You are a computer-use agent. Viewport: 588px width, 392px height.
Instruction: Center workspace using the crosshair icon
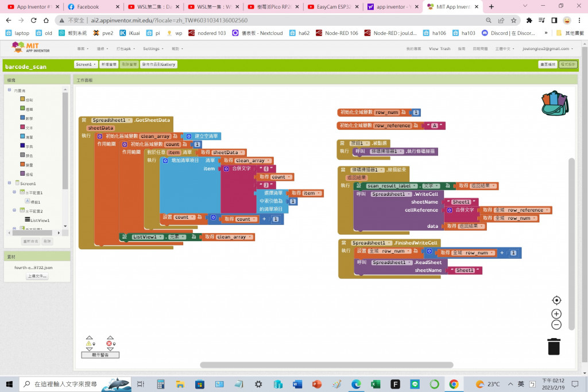click(556, 300)
